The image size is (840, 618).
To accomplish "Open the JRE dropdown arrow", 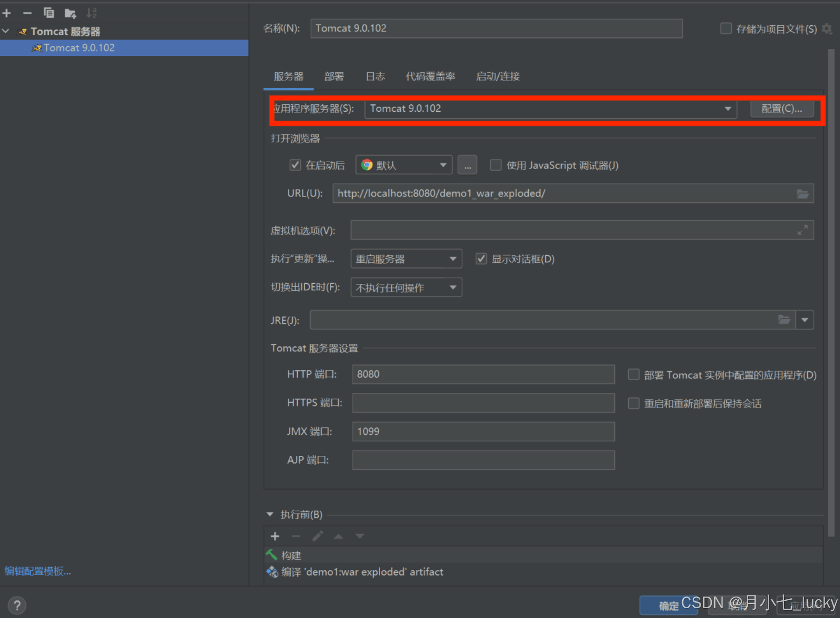I will point(805,320).
